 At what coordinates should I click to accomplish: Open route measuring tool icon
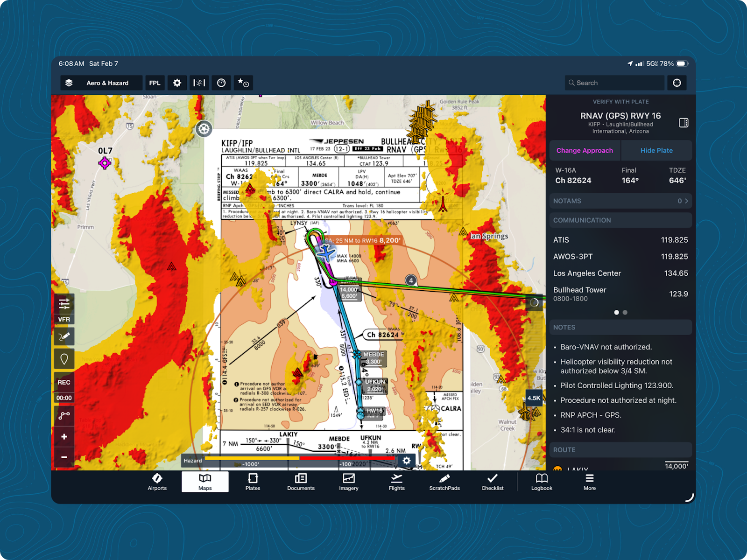pos(64,415)
